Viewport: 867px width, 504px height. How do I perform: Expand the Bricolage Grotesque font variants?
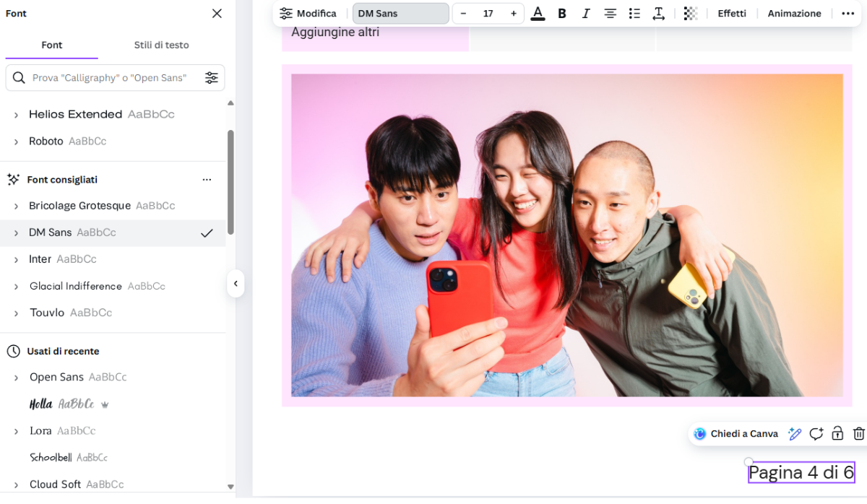[x=16, y=207]
